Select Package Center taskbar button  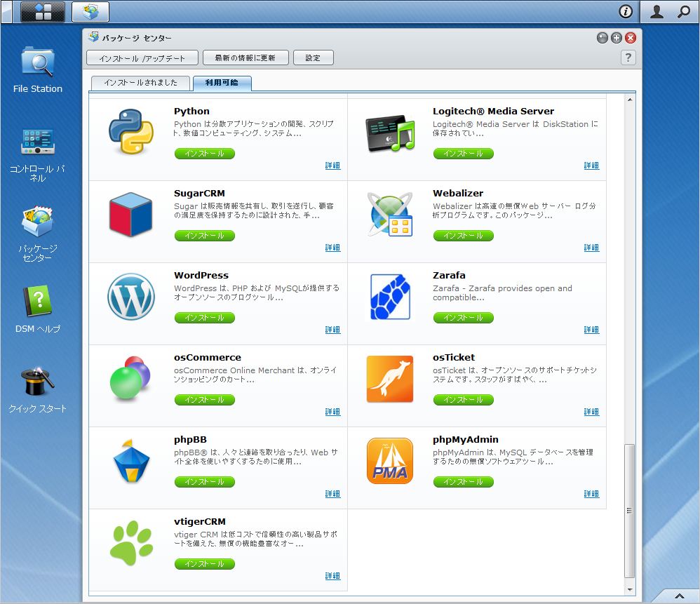[90, 12]
